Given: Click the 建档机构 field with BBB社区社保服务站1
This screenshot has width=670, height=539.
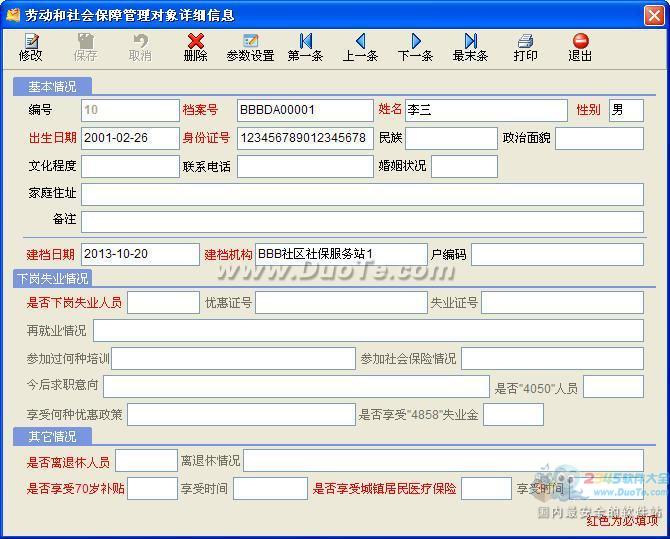Looking at the screenshot, I should tap(340, 254).
